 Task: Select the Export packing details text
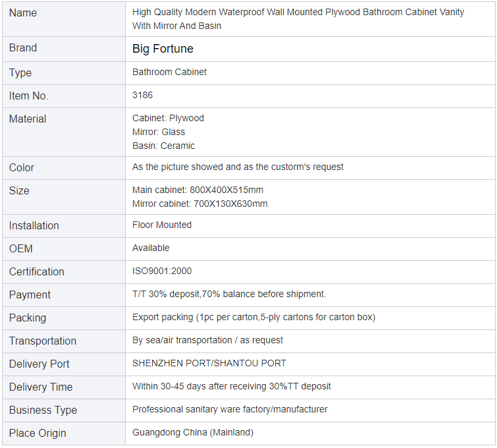tap(253, 318)
